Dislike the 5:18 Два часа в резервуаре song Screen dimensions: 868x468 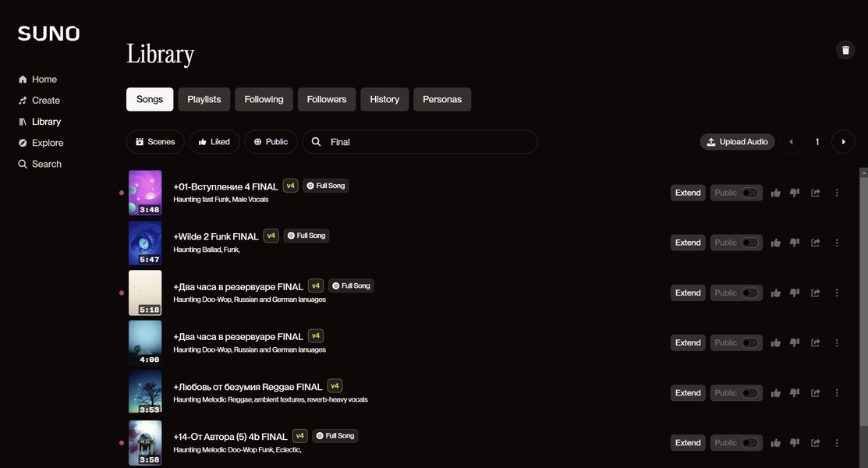tap(795, 293)
